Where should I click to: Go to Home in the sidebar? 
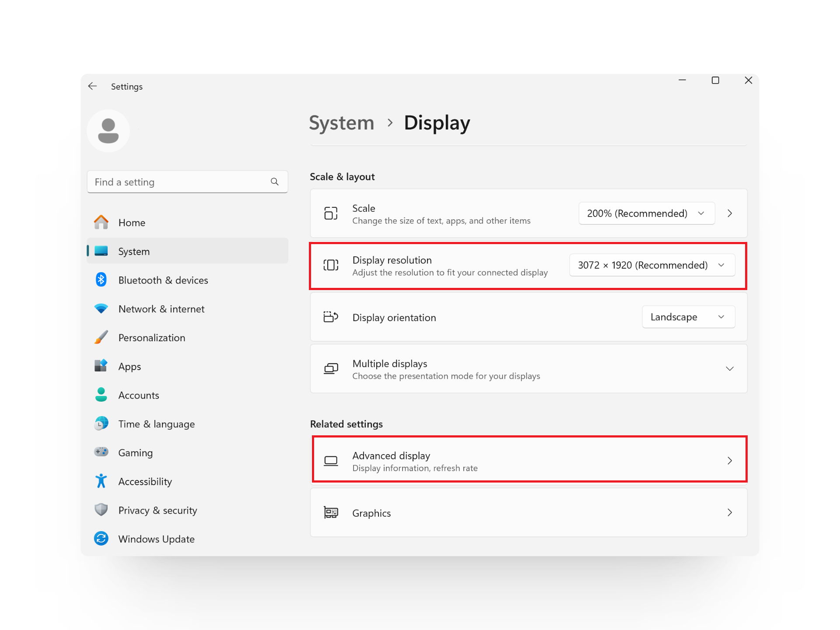(x=101, y=222)
